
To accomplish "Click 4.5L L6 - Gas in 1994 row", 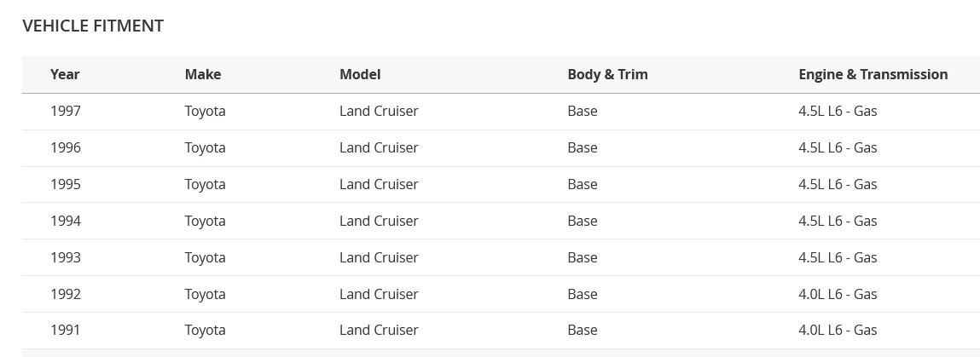I will point(838,221).
